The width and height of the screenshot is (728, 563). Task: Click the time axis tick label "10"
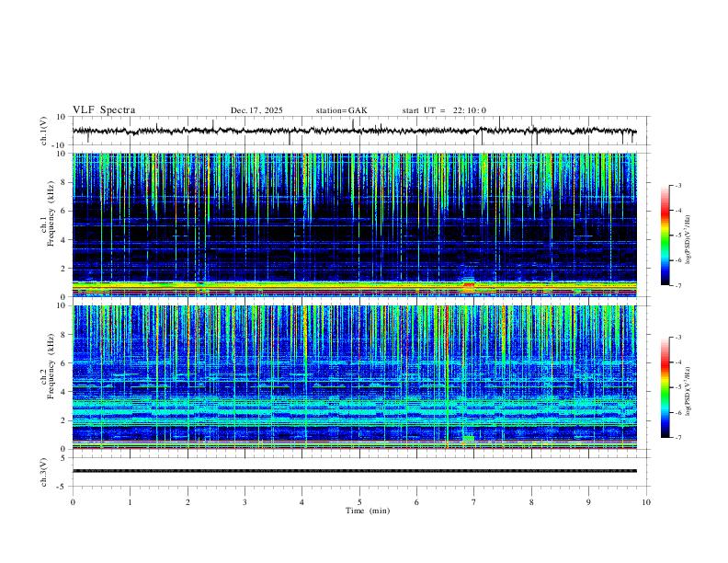(x=646, y=502)
